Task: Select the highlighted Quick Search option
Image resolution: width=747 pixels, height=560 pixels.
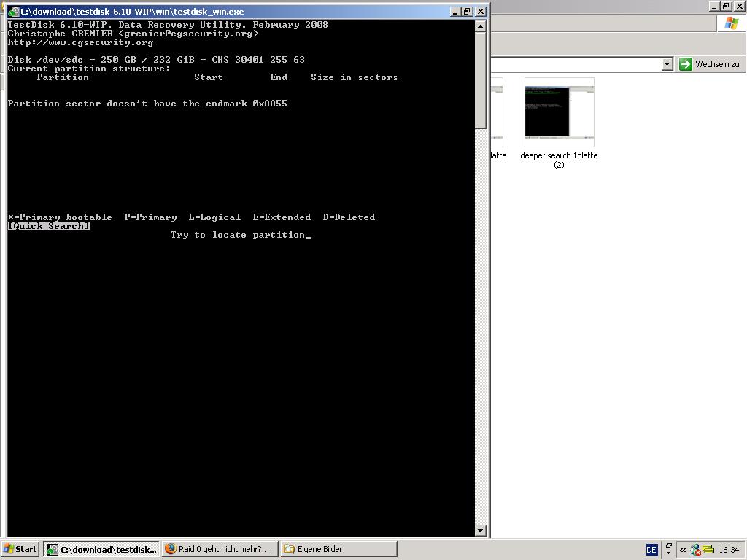Action: (x=49, y=226)
